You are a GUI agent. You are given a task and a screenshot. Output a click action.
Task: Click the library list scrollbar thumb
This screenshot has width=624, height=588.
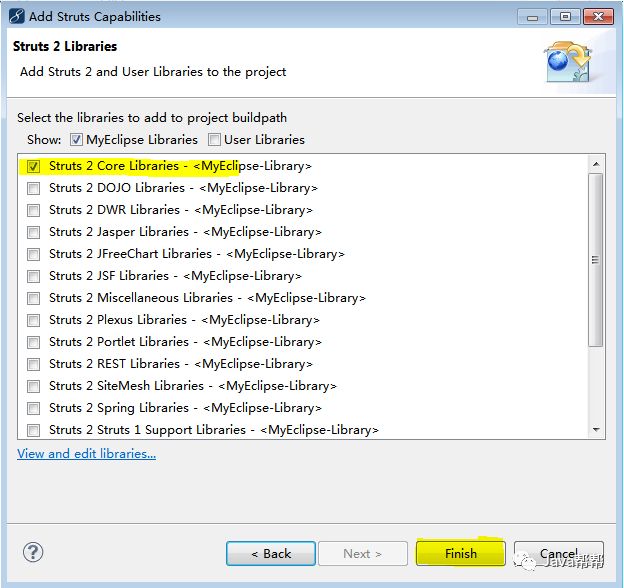(596, 260)
